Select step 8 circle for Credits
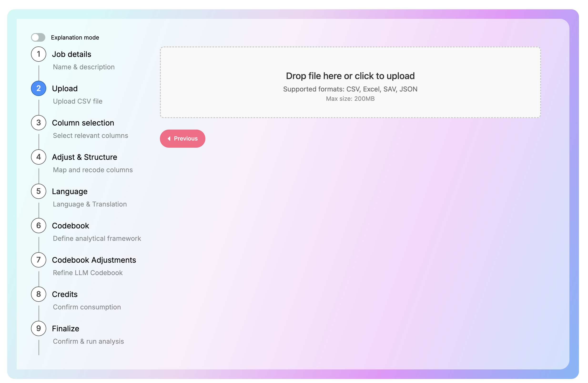Image resolution: width=588 pixels, height=383 pixels. (38, 294)
